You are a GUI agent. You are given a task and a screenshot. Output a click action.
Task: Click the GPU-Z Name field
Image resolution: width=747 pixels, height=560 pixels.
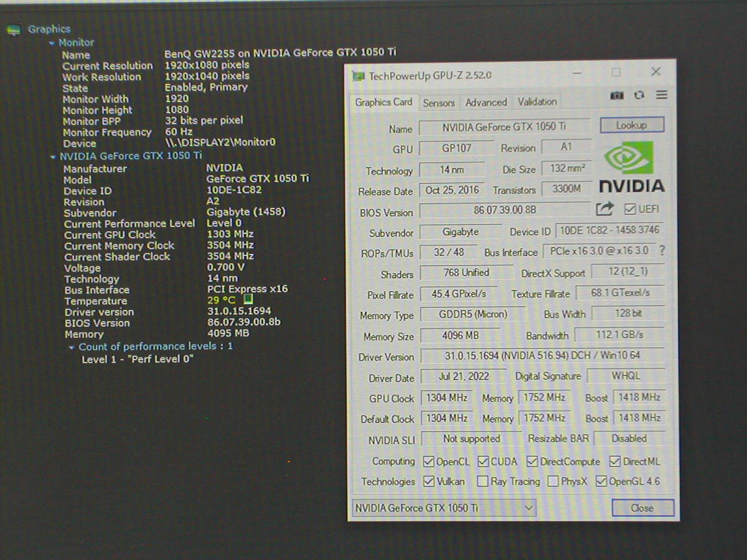tap(504, 127)
